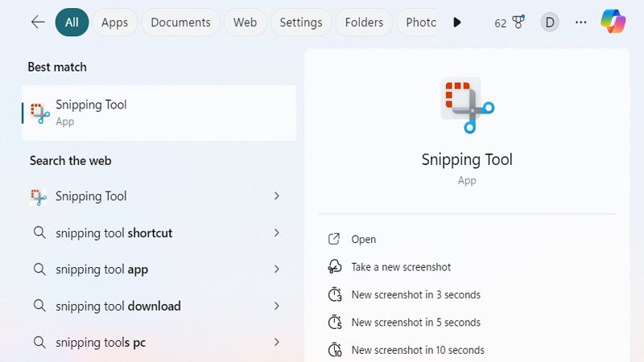Expand snipping tool shortcut chevron
The height and width of the screenshot is (362, 644).
(x=277, y=232)
